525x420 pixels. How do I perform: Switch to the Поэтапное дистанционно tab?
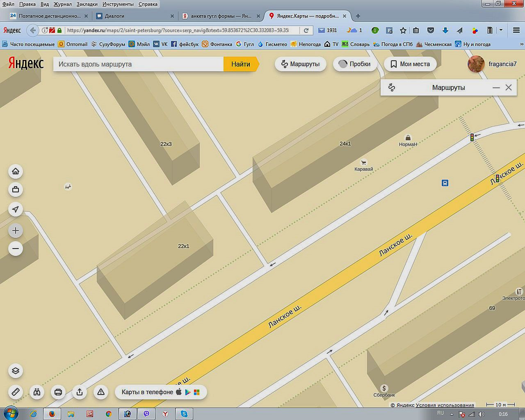tap(48, 16)
